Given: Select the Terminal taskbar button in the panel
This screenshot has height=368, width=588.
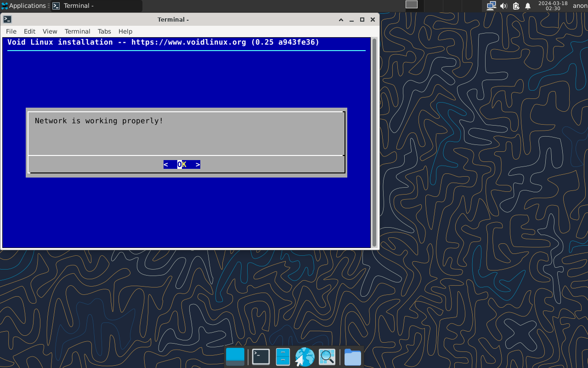Looking at the screenshot, I should 96,6.
